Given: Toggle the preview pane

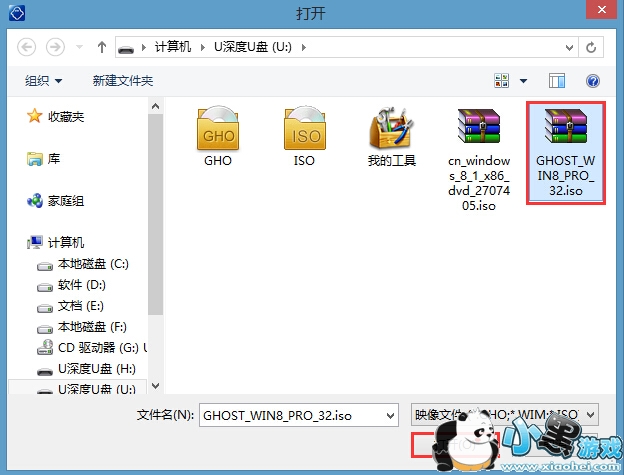Looking at the screenshot, I should 557,81.
